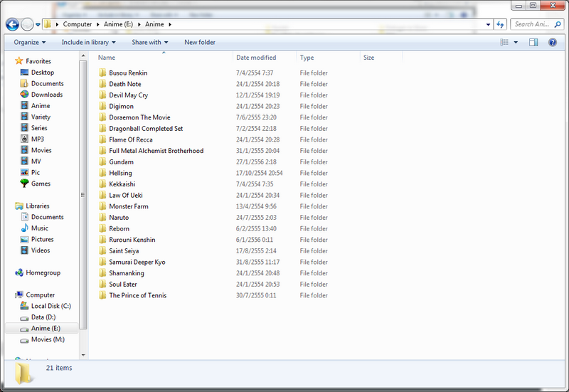The width and height of the screenshot is (569, 392).
Task: Click the MP3 speaker icon in Favorites
Action: click(x=24, y=139)
